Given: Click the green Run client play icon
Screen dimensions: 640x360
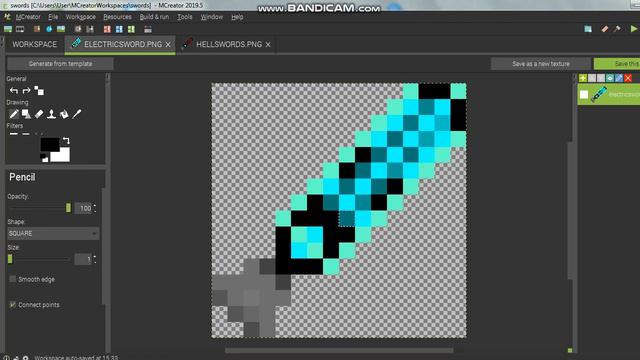Looking at the screenshot, I should (633, 29).
